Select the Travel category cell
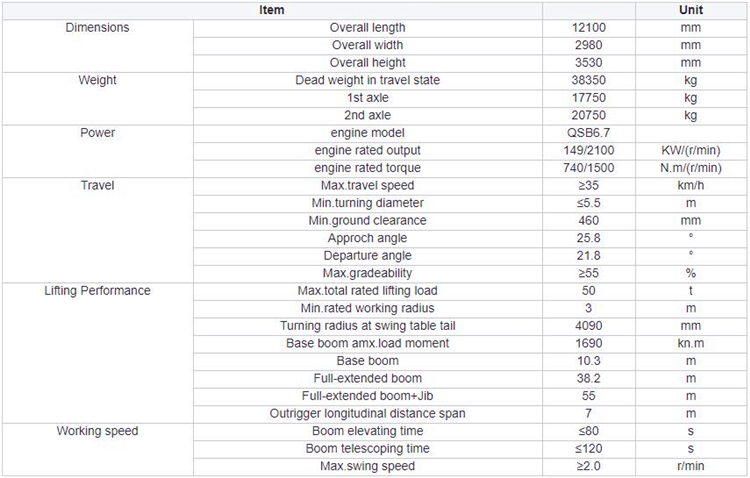This screenshot has width=750, height=478. click(x=98, y=230)
